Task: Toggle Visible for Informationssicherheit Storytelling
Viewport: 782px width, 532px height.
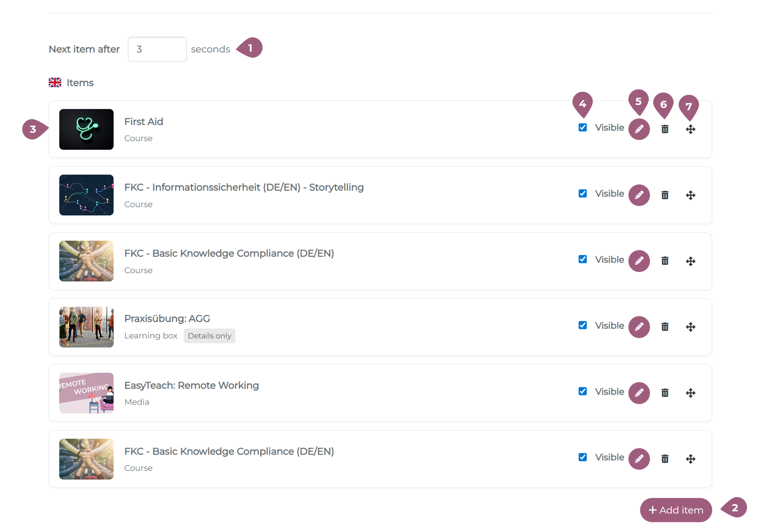Action: pyautogui.click(x=582, y=193)
